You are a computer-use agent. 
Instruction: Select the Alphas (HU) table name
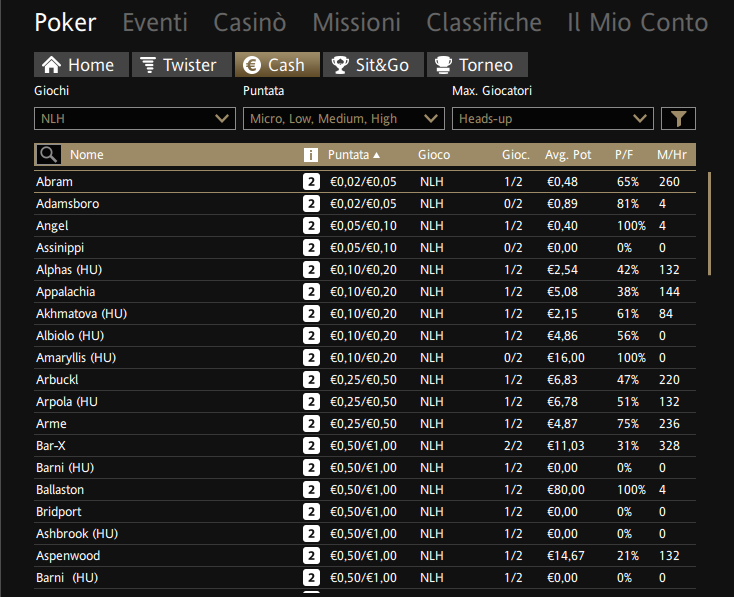pyautogui.click(x=69, y=270)
